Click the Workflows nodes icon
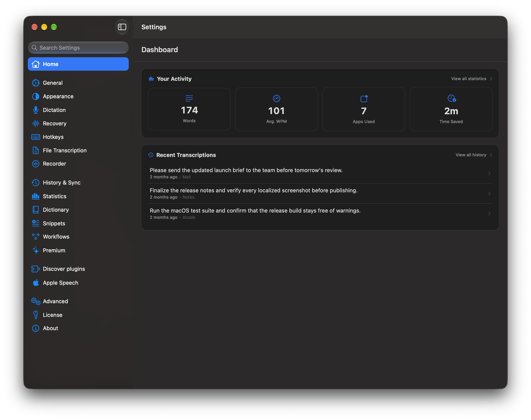The image size is (531, 420). pyautogui.click(x=36, y=237)
